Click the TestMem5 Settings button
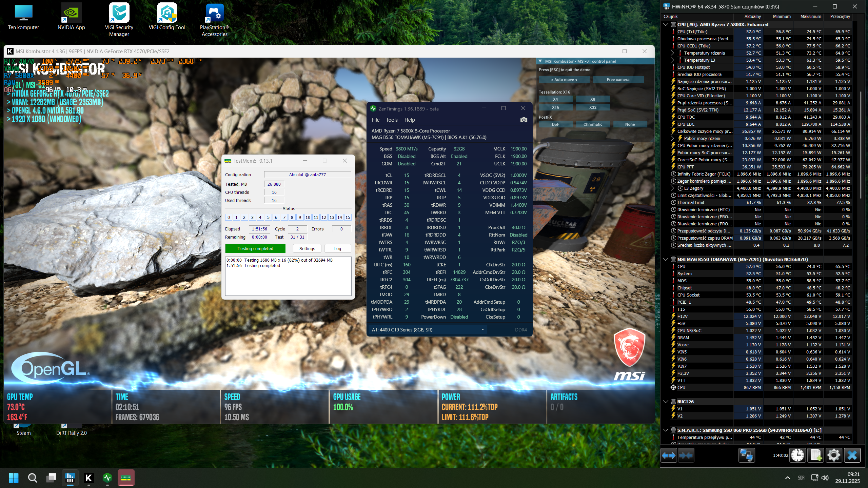Image resolution: width=868 pixels, height=488 pixels. tap(307, 248)
